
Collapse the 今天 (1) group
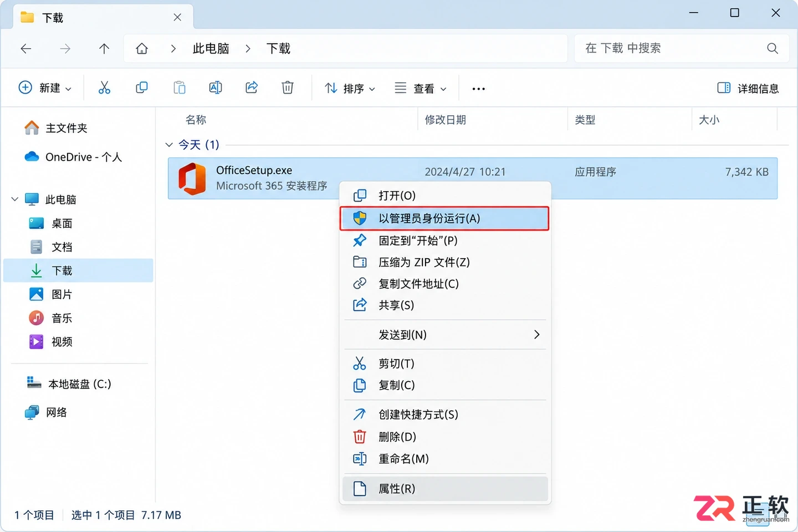tap(169, 145)
